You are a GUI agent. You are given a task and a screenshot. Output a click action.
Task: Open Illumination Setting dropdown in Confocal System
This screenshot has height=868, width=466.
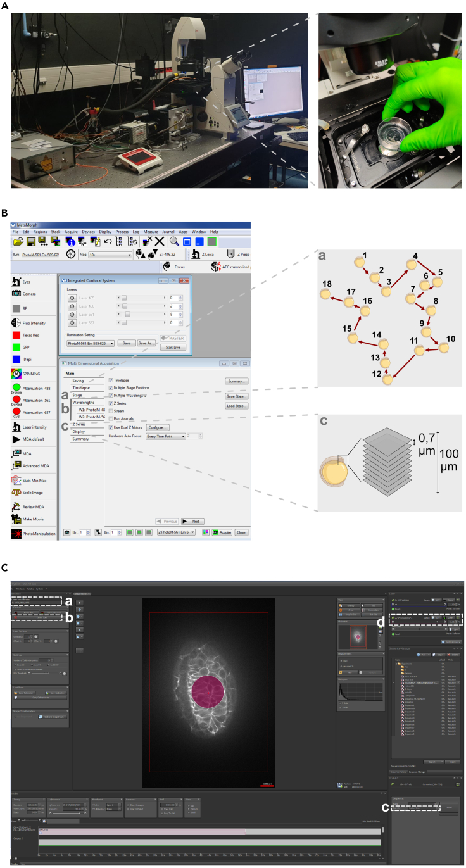click(91, 343)
